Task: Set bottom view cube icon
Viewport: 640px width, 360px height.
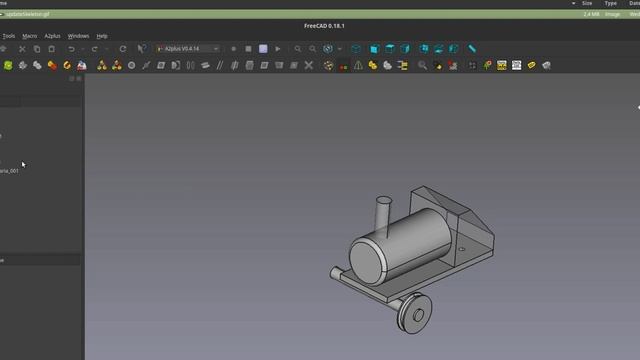Action: (x=439, y=49)
